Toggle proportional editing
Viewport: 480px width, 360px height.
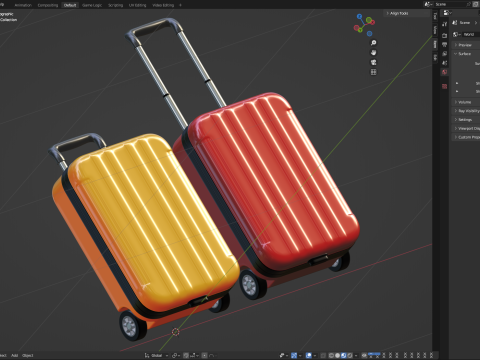[x=205, y=356]
